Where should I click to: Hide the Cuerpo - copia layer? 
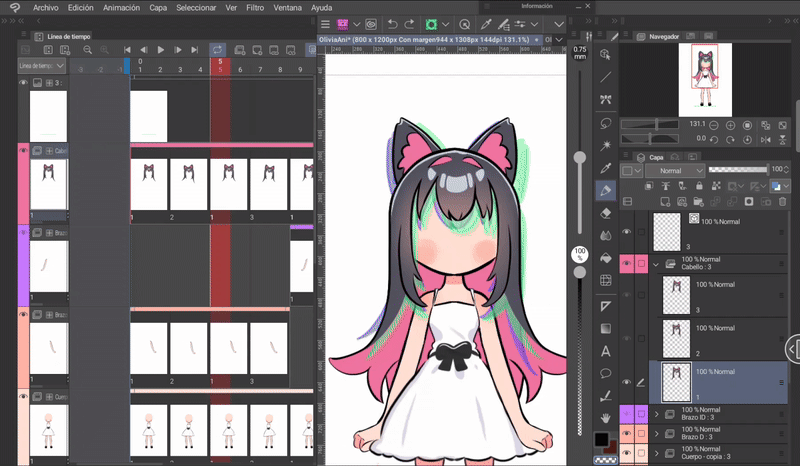(627, 453)
